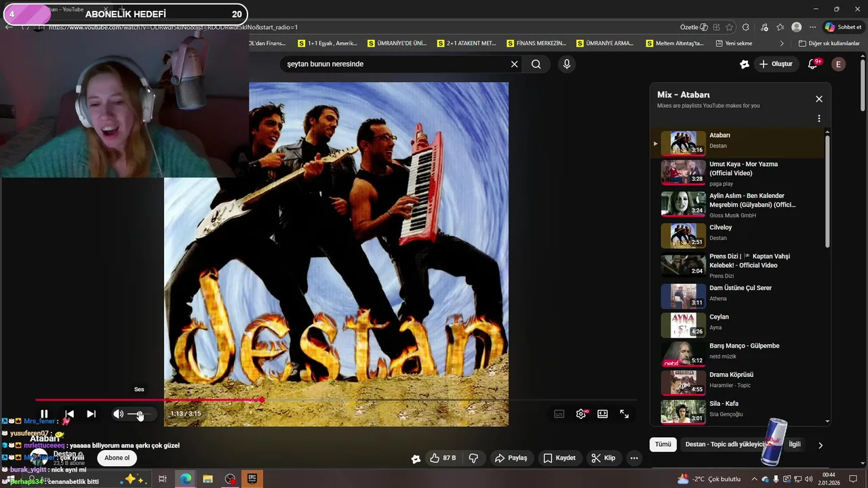The image size is (868, 488).
Task: Open the favorites list icon
Action: tap(781, 27)
